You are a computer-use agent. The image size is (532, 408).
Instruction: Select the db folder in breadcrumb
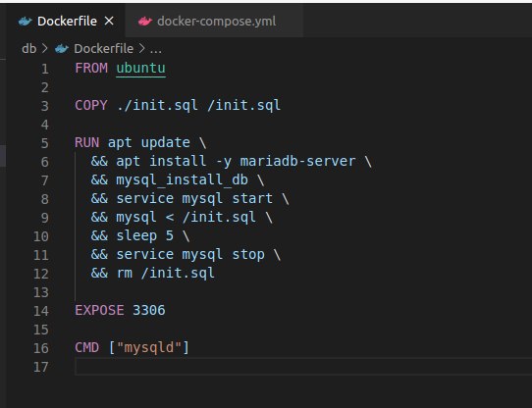pyautogui.click(x=28, y=49)
